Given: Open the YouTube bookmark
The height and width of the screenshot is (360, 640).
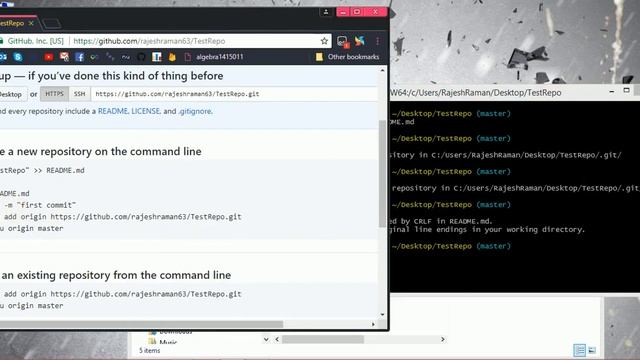Looking at the screenshot, I should pos(49,57).
